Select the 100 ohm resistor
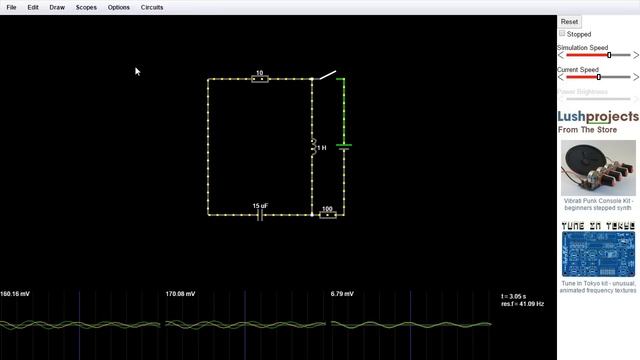640x360 pixels. click(328, 215)
